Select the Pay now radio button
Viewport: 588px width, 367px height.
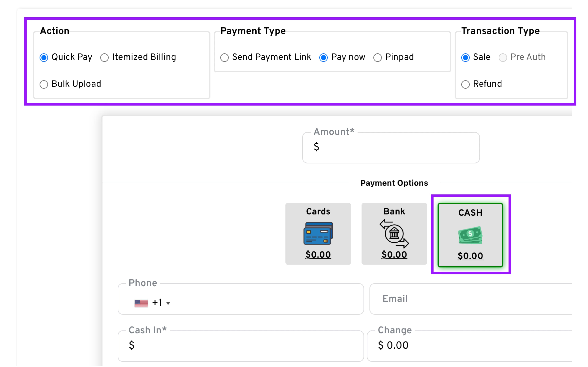coord(323,57)
